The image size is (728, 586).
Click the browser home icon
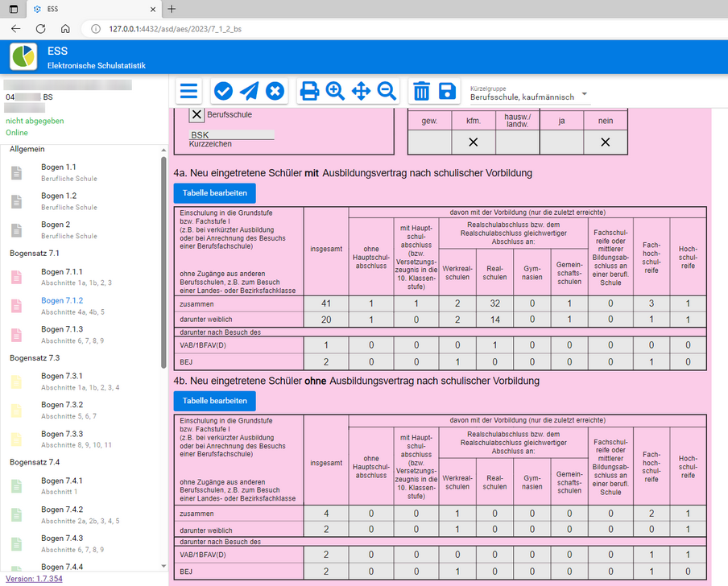click(x=65, y=29)
